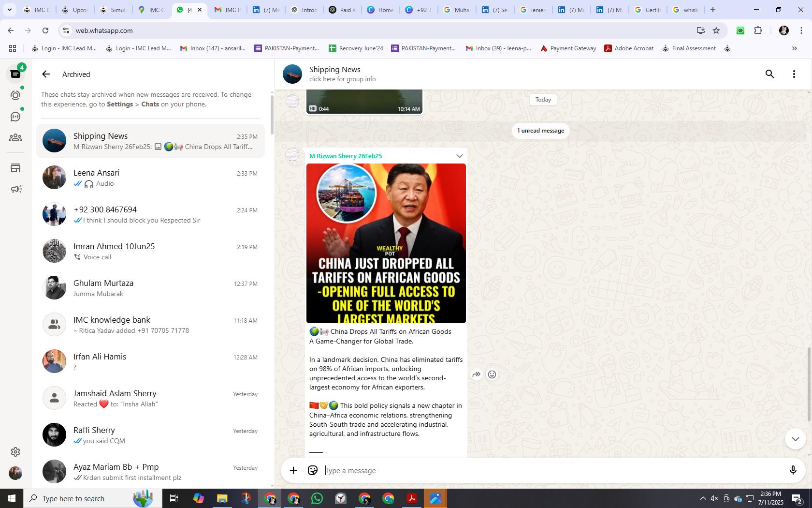Open +92 300 8467694 chat
812x508 pixels.
click(x=150, y=214)
